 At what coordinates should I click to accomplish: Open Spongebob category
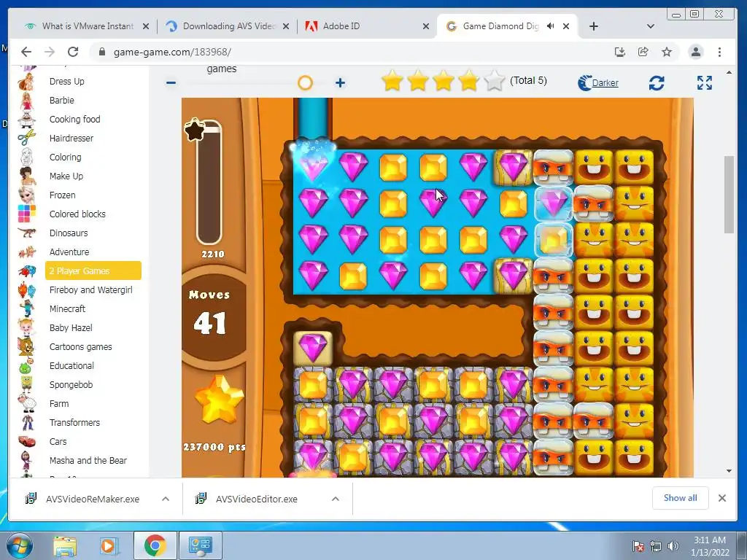[x=71, y=385]
